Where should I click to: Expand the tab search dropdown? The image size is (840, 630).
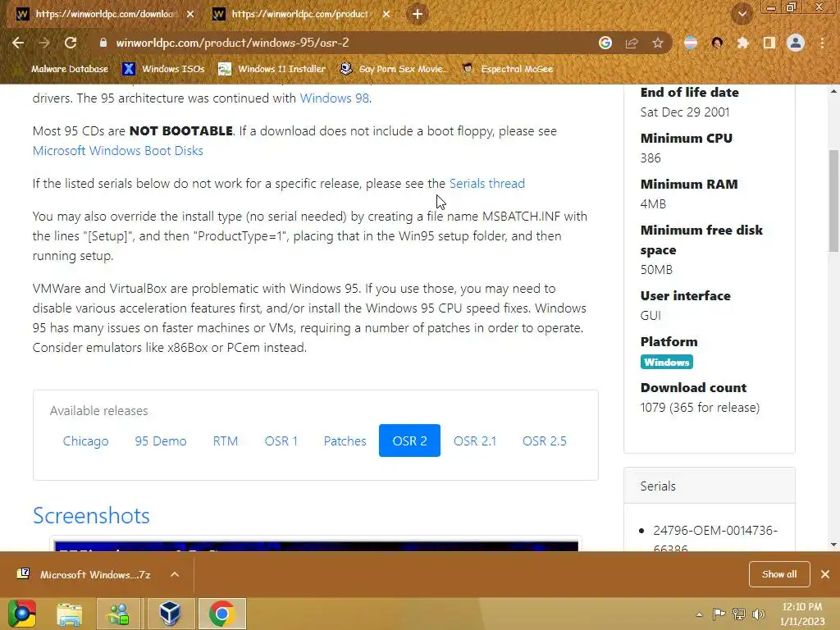click(742, 14)
